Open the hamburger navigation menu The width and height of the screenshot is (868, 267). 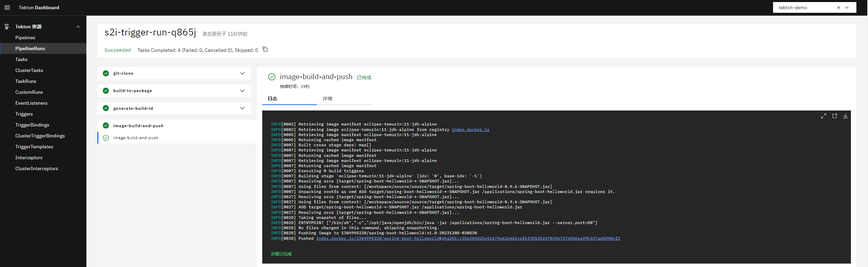tap(7, 8)
